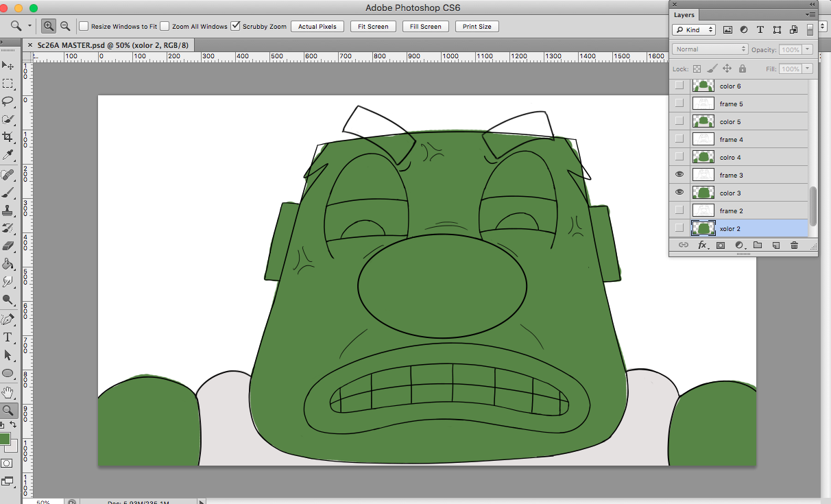Open the Layers panel options menu
This screenshot has width=831, height=504.
point(811,14)
